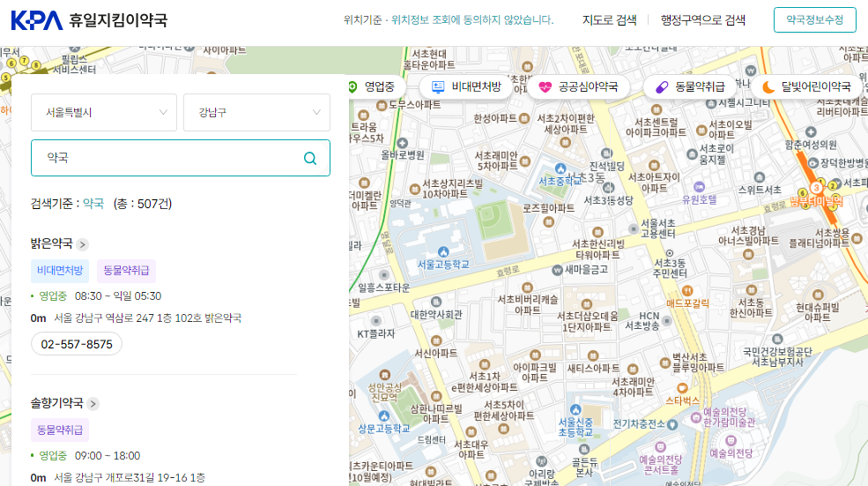Click 솔향기약국 hours 09:00 - 18:00
This screenshot has height=486, width=868.
click(108, 456)
